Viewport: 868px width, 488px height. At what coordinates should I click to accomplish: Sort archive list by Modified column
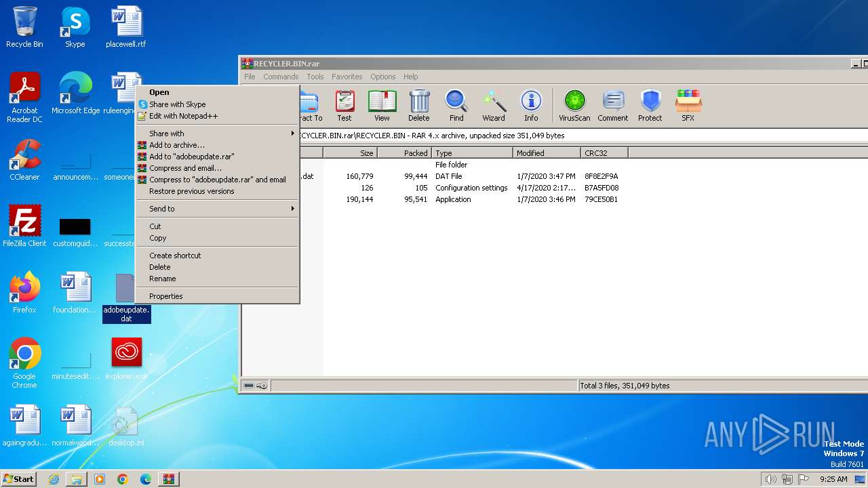pos(547,153)
